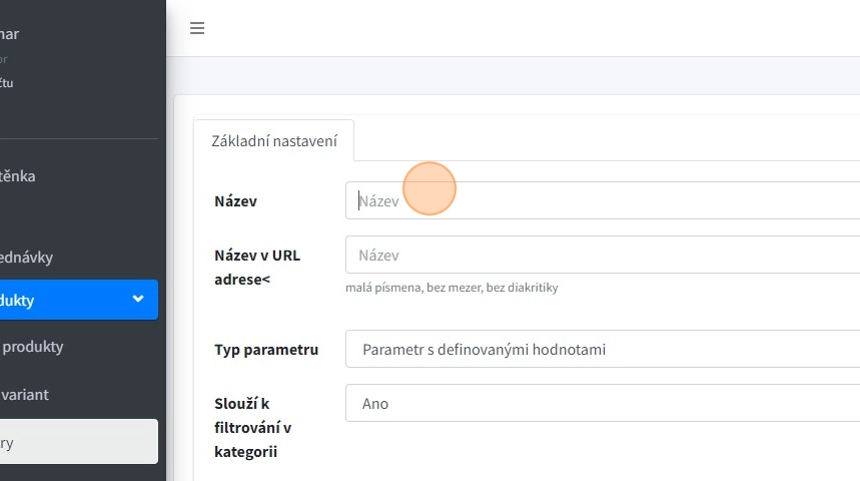Click the Typ parametru label

pyautogui.click(x=266, y=350)
